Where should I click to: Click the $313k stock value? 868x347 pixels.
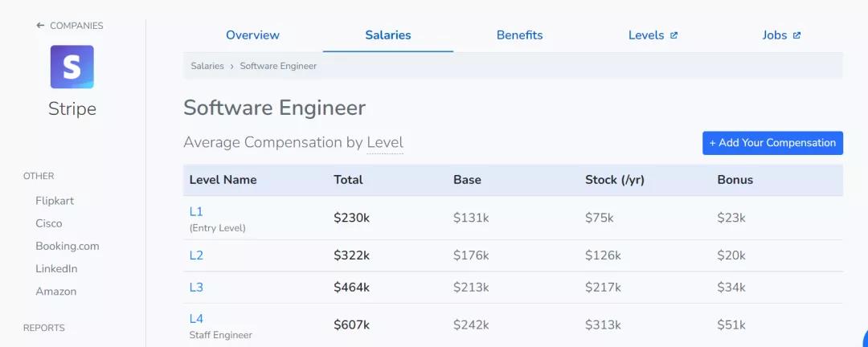(x=603, y=325)
